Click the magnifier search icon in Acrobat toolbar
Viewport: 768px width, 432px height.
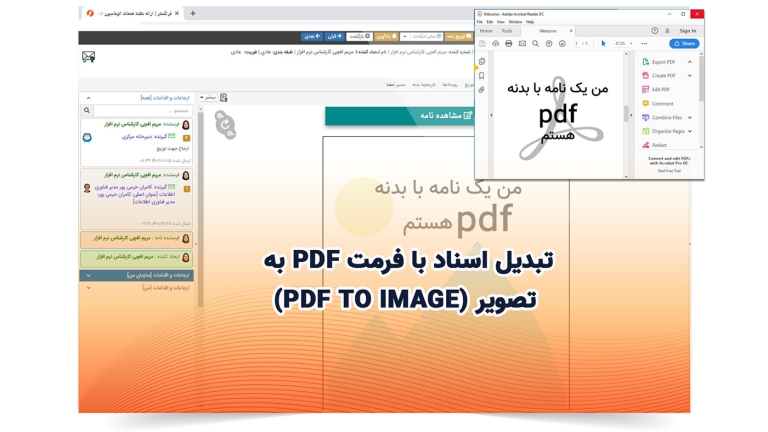535,44
